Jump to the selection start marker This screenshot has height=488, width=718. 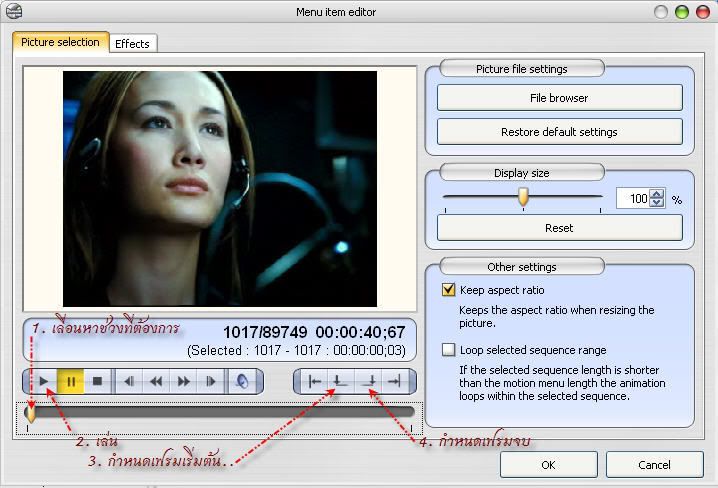coord(315,381)
